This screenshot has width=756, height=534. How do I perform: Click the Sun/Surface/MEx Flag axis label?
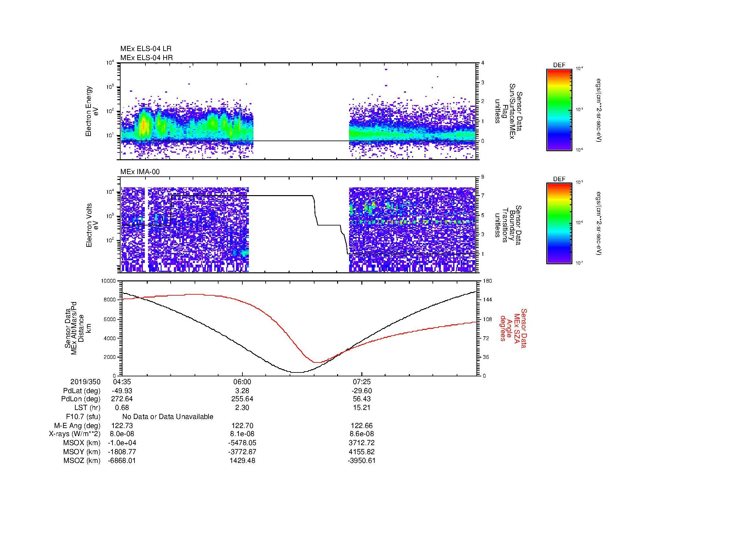click(508, 111)
